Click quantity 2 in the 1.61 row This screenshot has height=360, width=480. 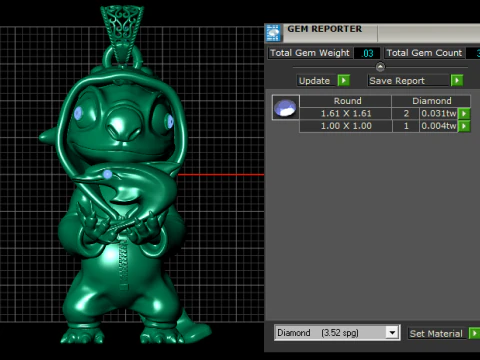[406, 113]
